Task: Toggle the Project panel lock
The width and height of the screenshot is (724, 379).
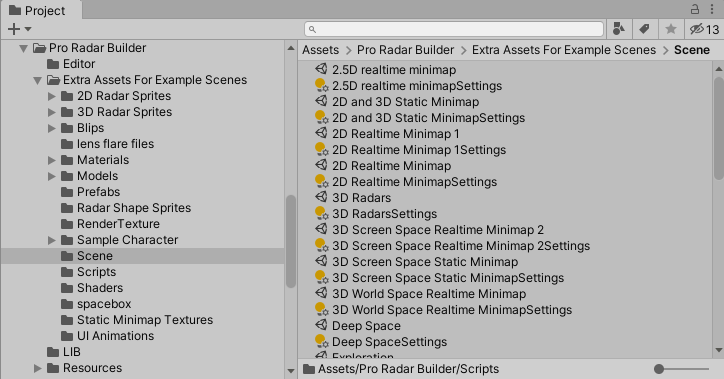Action: click(695, 9)
